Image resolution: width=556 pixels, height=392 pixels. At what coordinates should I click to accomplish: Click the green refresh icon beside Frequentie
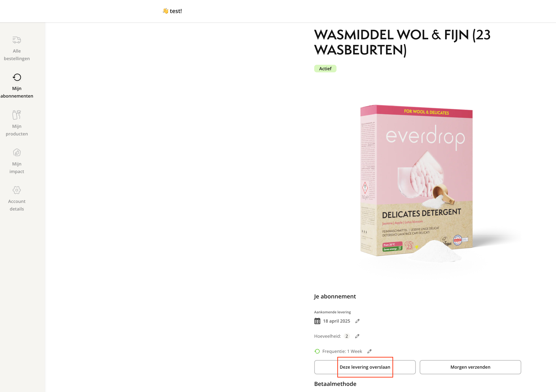point(317,351)
